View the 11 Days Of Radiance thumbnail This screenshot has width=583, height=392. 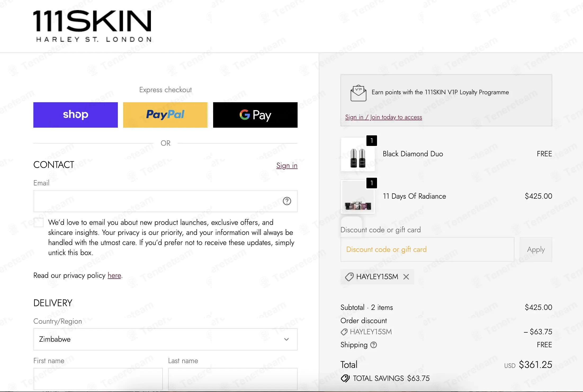(x=358, y=197)
